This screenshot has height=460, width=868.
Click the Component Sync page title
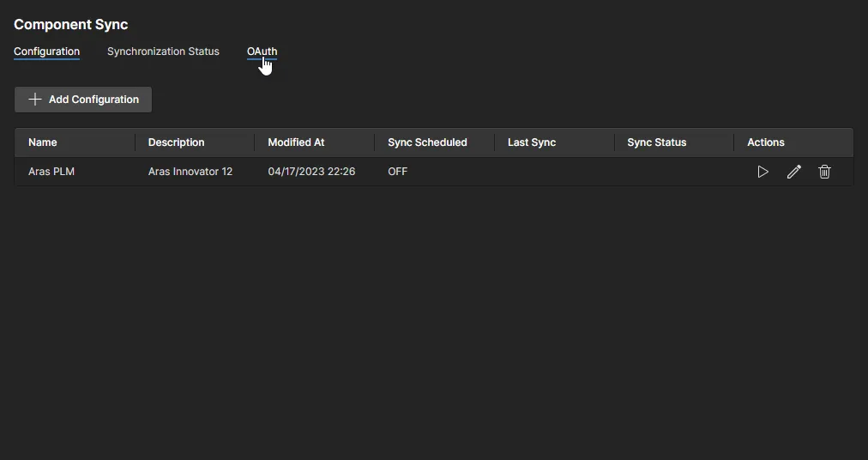pos(71,25)
